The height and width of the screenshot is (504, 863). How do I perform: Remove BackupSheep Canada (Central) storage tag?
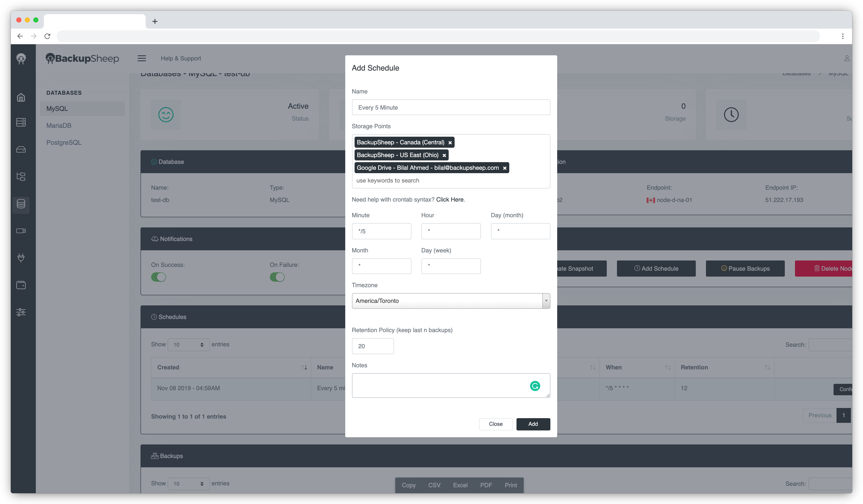tap(450, 143)
